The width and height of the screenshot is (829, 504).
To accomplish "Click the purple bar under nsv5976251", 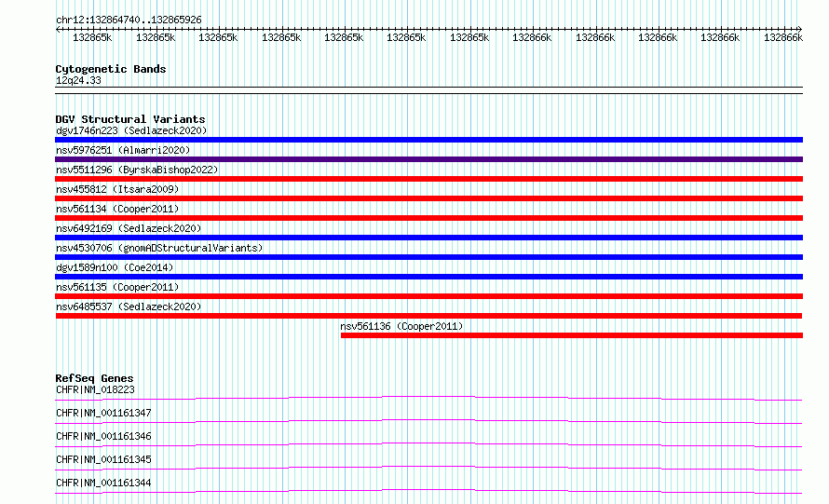I will click(428, 159).
